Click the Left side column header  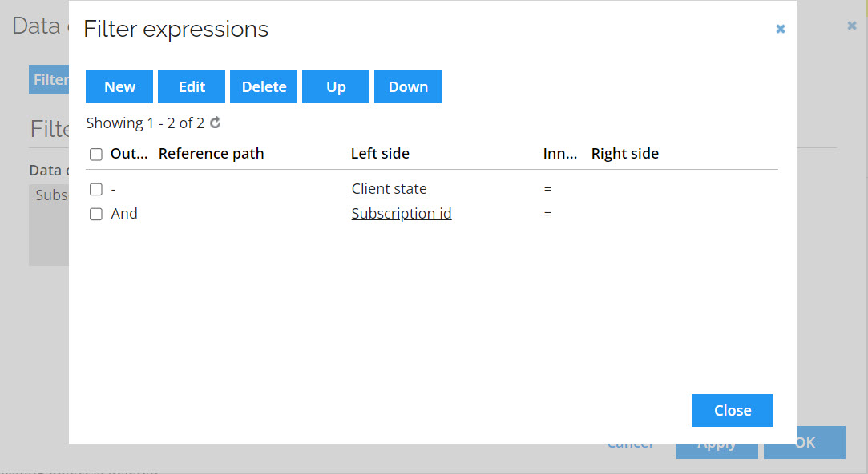(380, 153)
